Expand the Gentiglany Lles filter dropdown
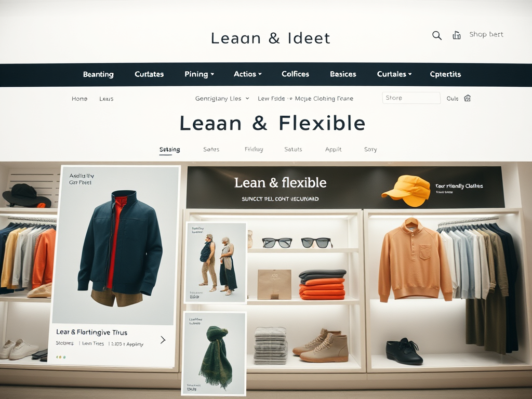 (222, 98)
